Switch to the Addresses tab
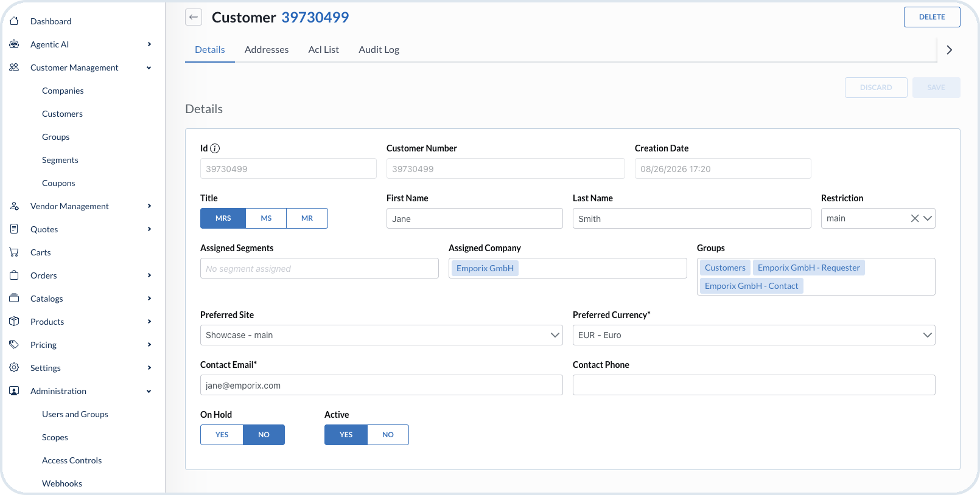 coord(267,50)
